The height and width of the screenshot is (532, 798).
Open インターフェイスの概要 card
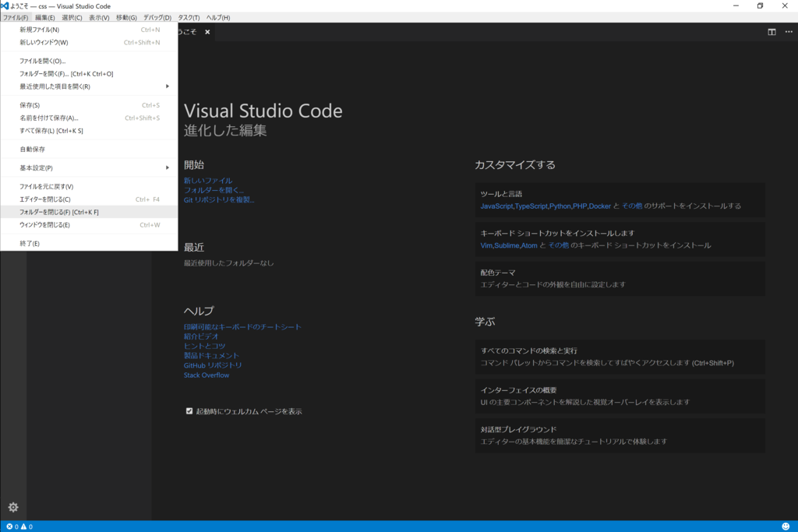tap(620, 396)
